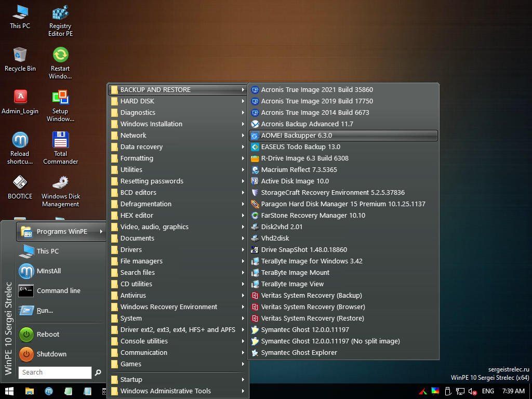Open Command line from Start menu
The height and width of the screenshot is (399, 532).
click(x=61, y=291)
